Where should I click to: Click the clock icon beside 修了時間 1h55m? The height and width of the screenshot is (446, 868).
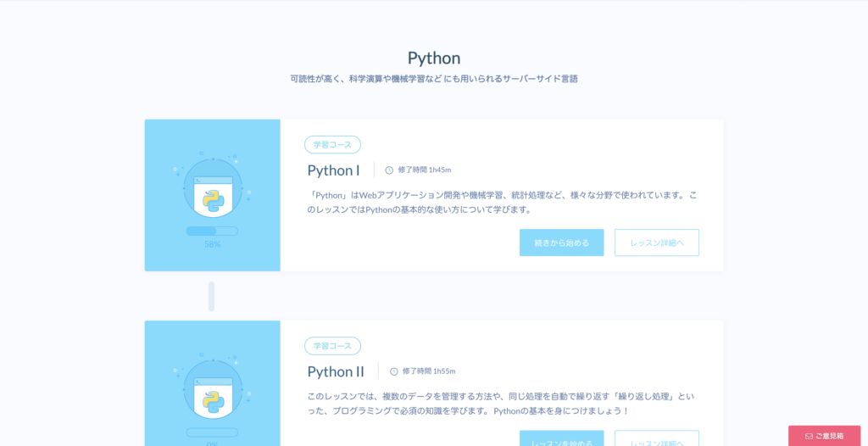pyautogui.click(x=393, y=371)
